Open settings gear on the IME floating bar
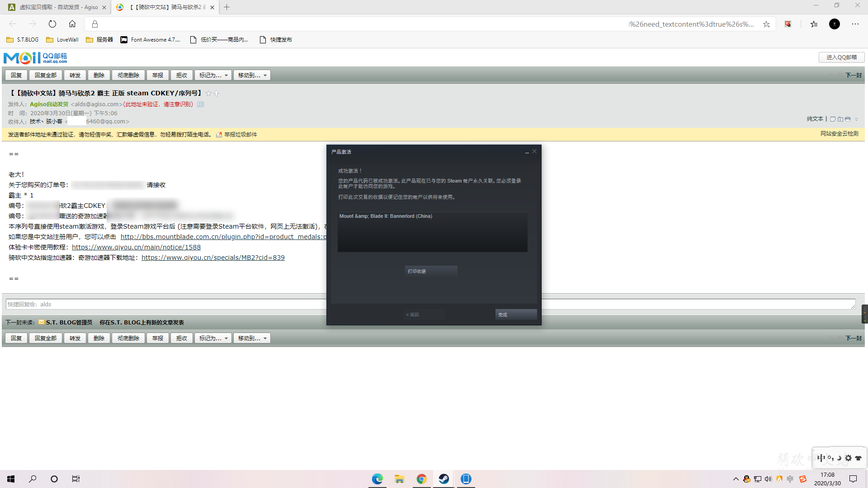868x488 pixels. tap(848, 458)
